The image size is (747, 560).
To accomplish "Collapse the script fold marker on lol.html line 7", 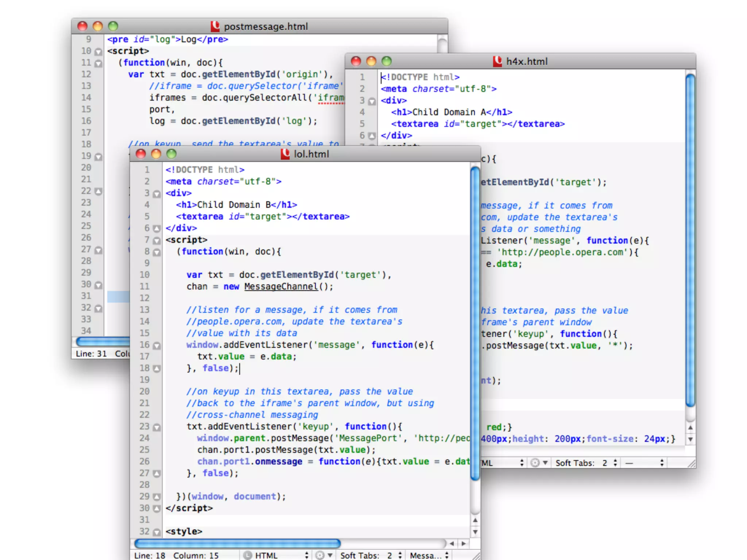I will pos(157,240).
